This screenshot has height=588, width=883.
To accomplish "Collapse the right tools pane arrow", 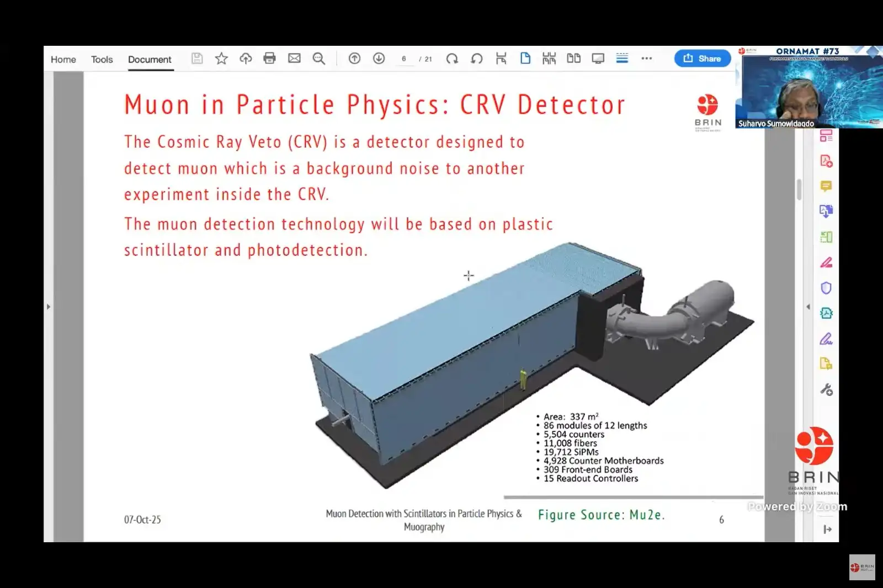I will (x=808, y=307).
